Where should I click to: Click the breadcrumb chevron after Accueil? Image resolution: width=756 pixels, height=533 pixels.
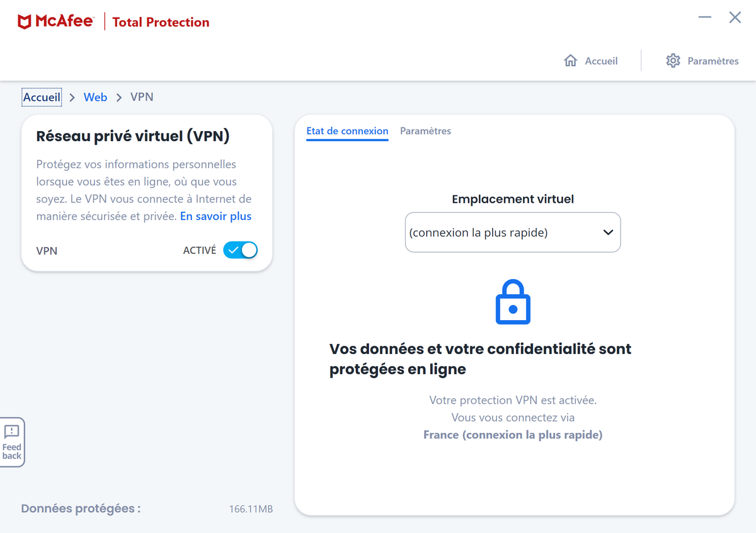click(x=72, y=98)
